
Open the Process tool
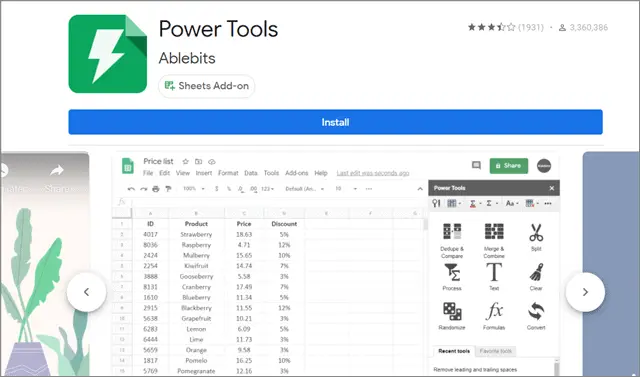point(452,277)
